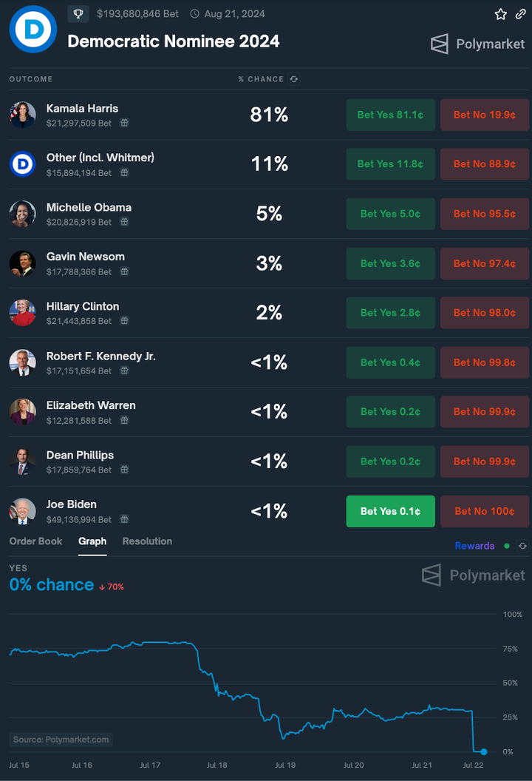Click Bet Yes 81.1¢ for Kamala Harris
Screen dimensions: 532x781
coord(391,115)
